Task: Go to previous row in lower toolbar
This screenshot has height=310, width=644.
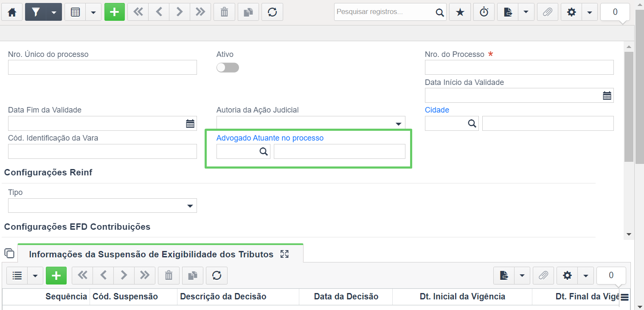Action: point(103,276)
